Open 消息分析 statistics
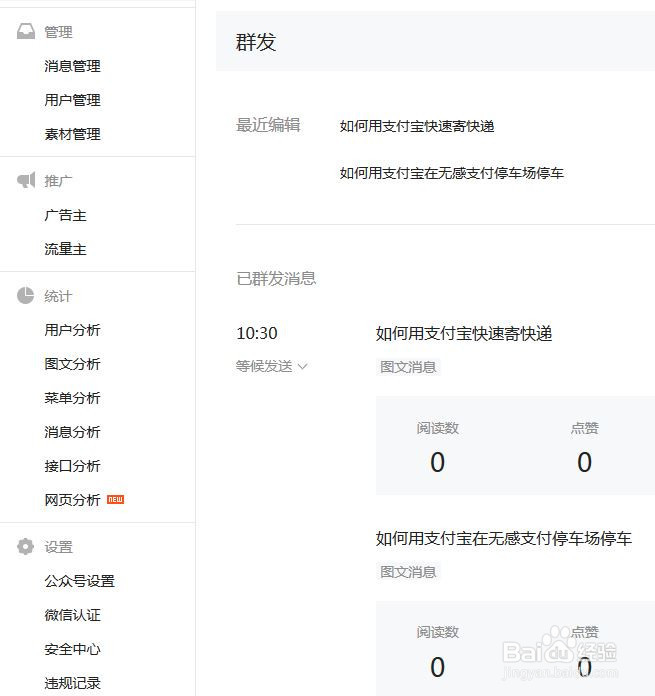Viewport: 655px width, 696px height. (72, 432)
